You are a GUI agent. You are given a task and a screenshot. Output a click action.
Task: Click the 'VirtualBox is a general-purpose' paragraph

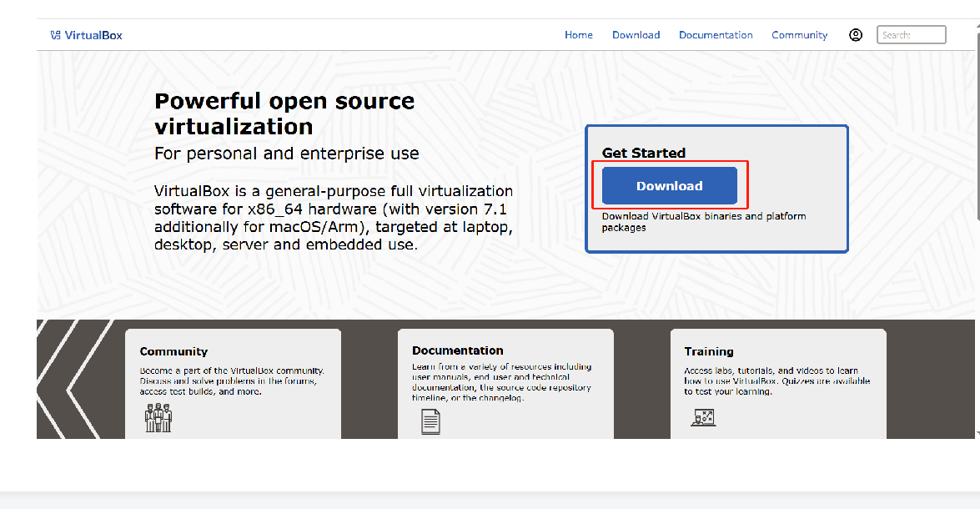tap(334, 218)
